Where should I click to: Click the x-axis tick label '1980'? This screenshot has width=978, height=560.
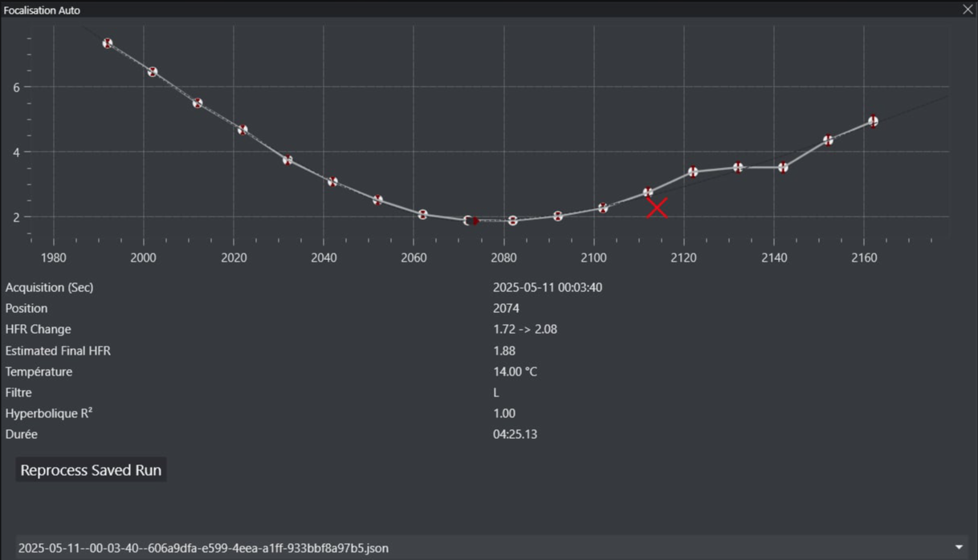pyautogui.click(x=53, y=257)
